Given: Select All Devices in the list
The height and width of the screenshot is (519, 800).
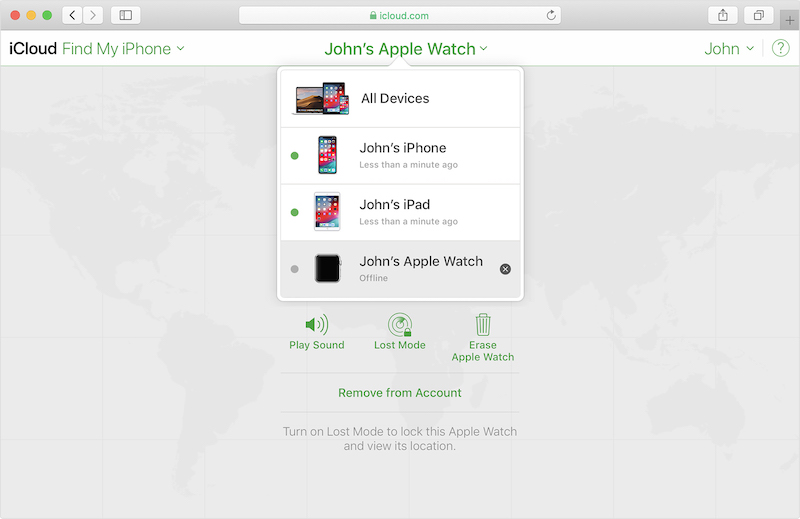Looking at the screenshot, I should (x=400, y=98).
